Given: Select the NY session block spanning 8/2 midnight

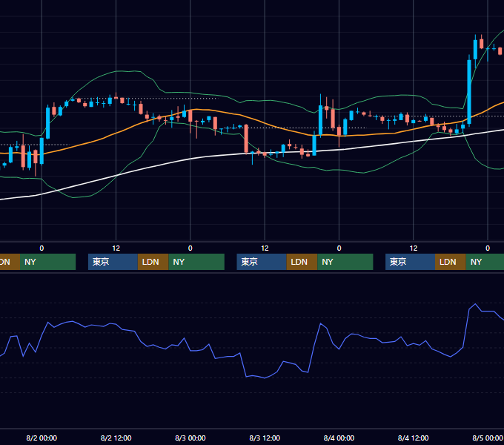Looking at the screenshot, I should tap(47, 262).
